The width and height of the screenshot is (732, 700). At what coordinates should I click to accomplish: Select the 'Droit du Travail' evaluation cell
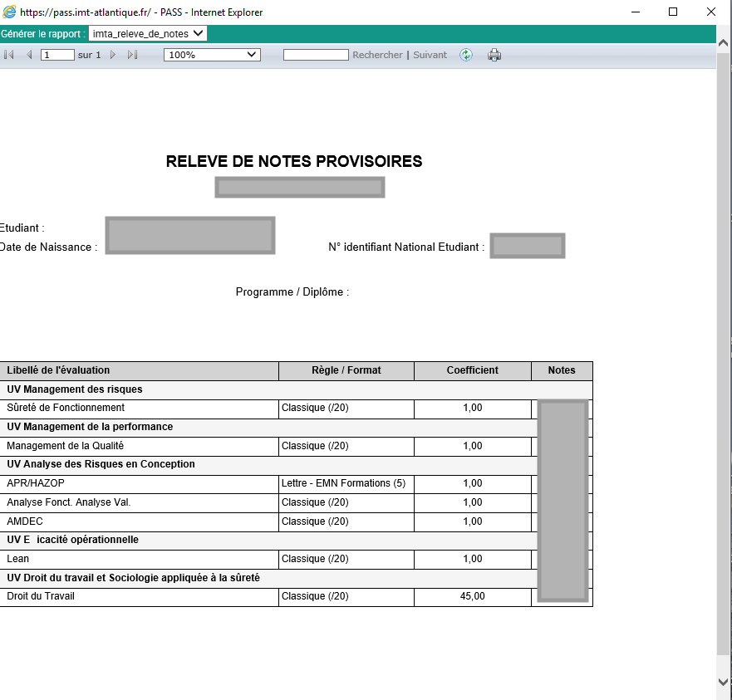coord(139,596)
